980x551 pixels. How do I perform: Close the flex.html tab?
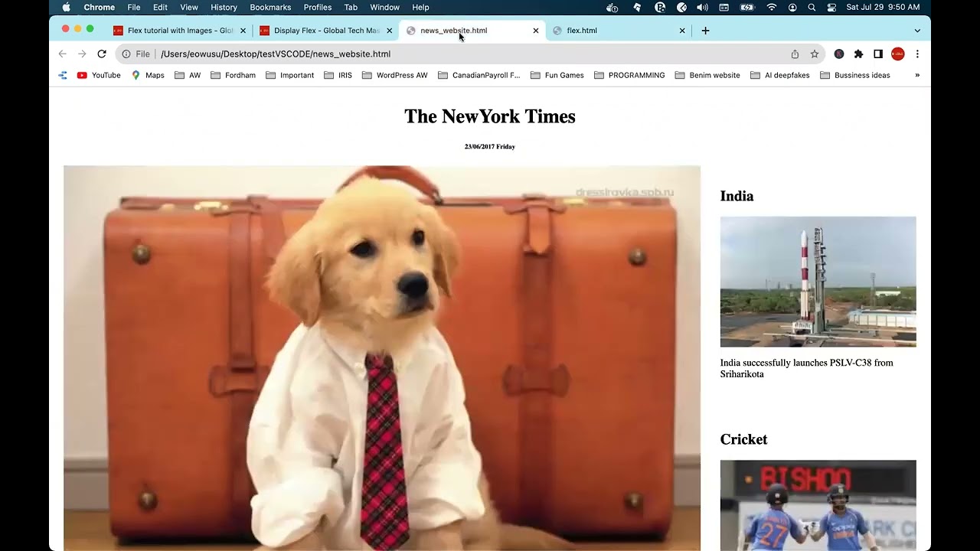tap(682, 31)
